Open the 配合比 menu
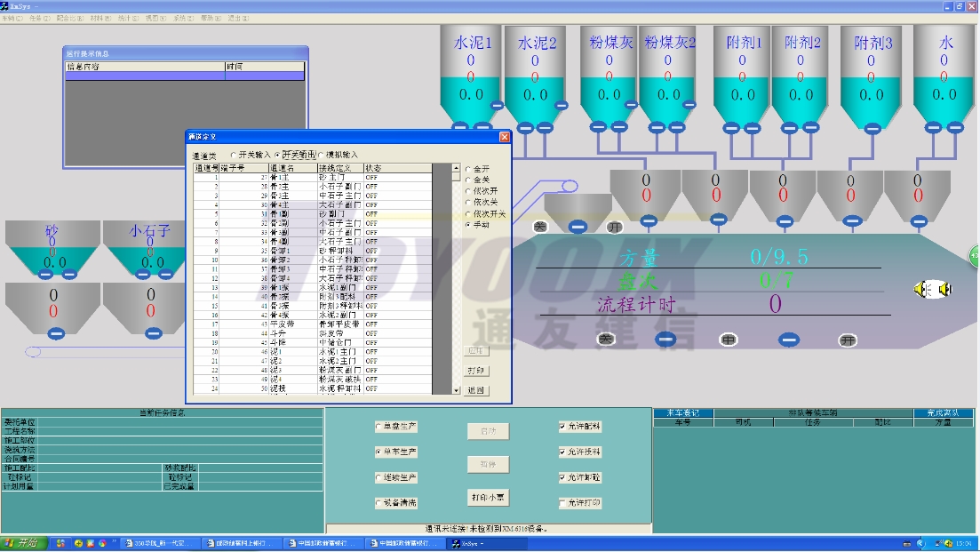The height and width of the screenshot is (552, 980). coord(70,18)
